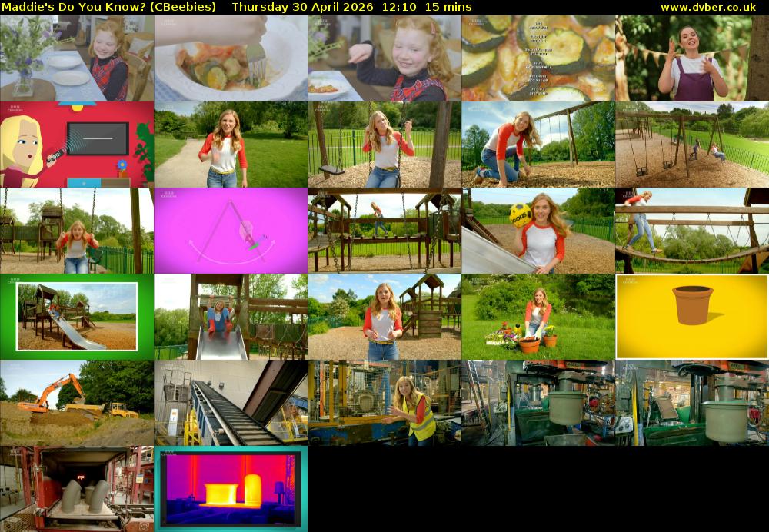
Task: Open thumbnail of Maddie in hi-vis vest
Action: [384, 403]
